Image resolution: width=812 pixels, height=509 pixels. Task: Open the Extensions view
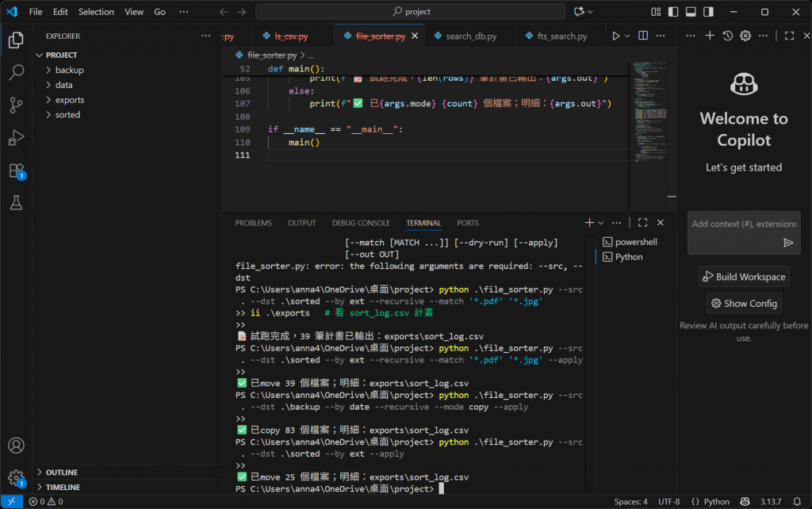pyautogui.click(x=16, y=170)
